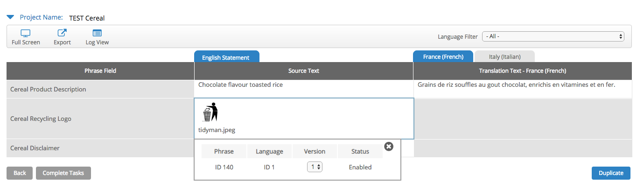
Task: Change the Version stepper value
Action: pos(315,167)
